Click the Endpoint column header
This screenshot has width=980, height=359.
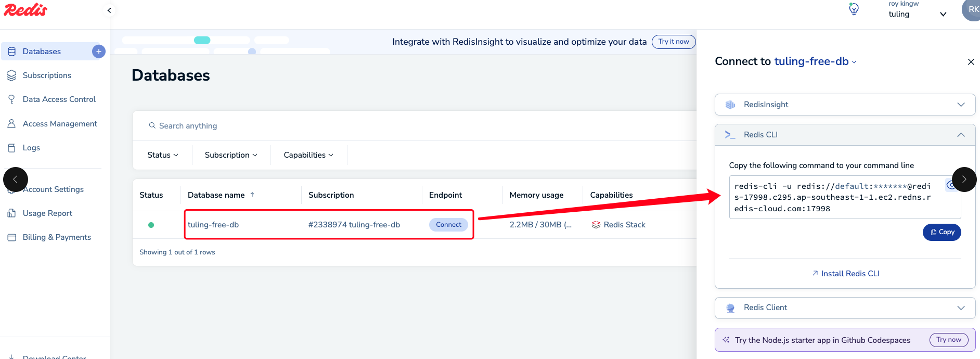point(445,195)
